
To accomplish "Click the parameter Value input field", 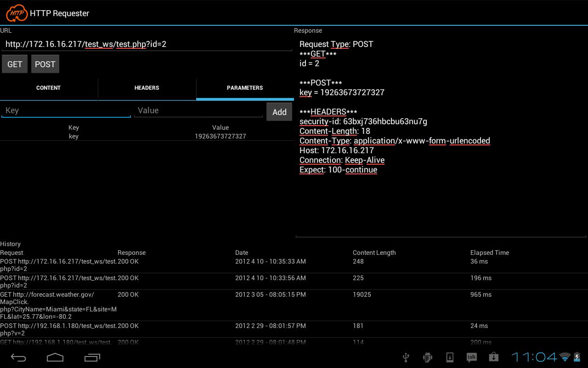I will click(x=198, y=110).
